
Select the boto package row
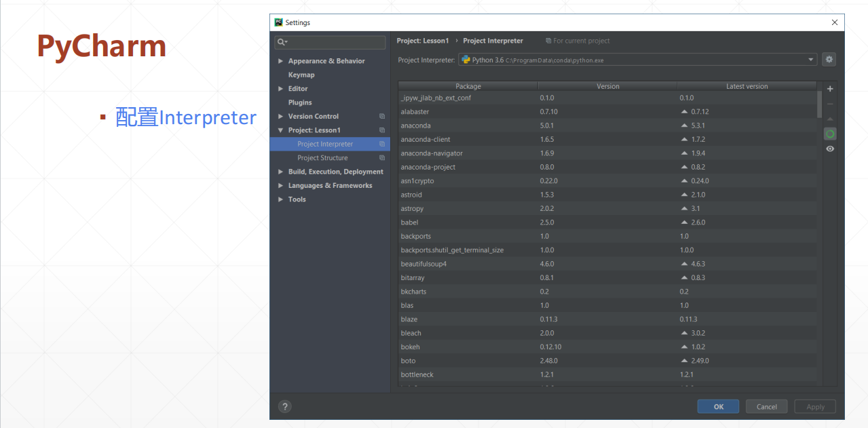607,361
